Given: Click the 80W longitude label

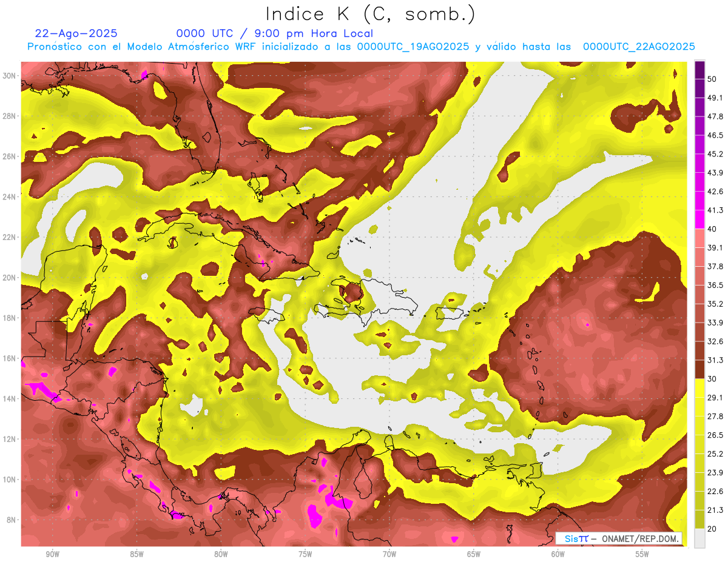Looking at the screenshot, I should [x=221, y=554].
